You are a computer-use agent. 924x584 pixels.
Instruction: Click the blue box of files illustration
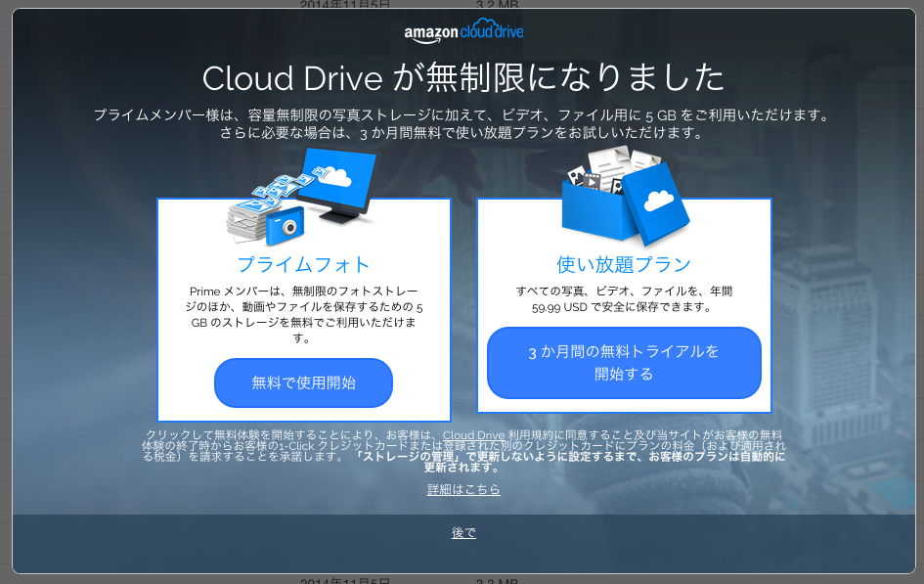tap(625, 197)
